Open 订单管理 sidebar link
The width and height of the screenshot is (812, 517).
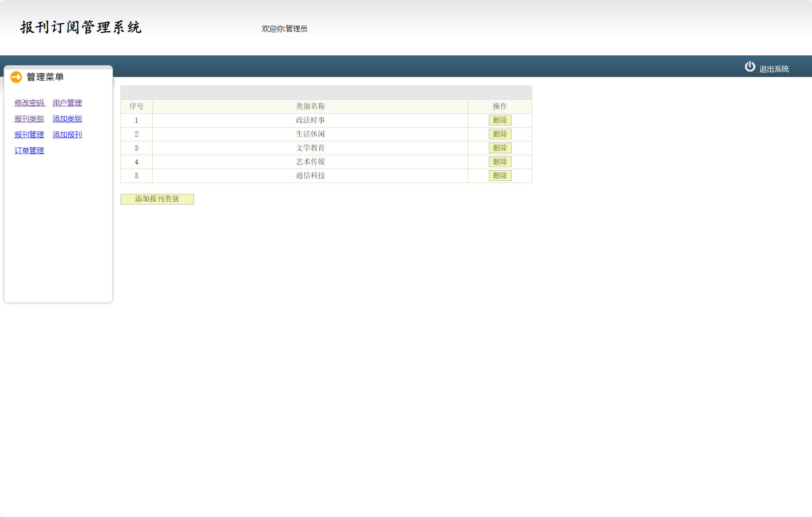tap(29, 150)
